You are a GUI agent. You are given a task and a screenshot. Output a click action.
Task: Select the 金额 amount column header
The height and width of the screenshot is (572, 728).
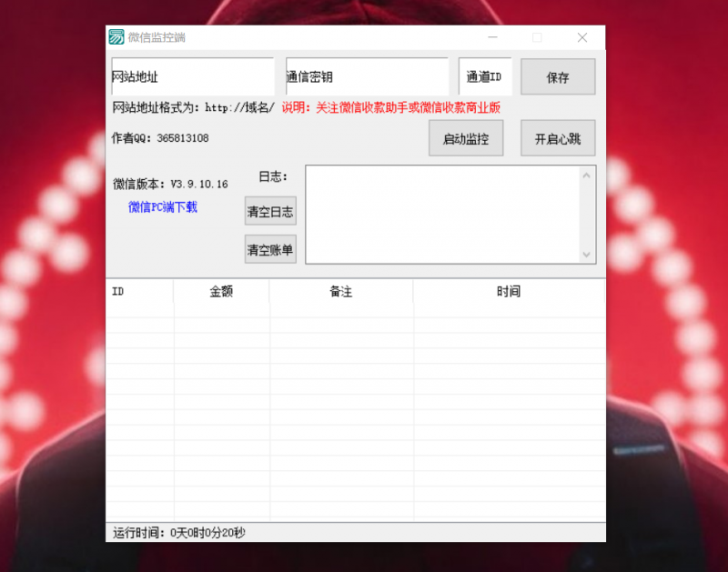pos(221,290)
